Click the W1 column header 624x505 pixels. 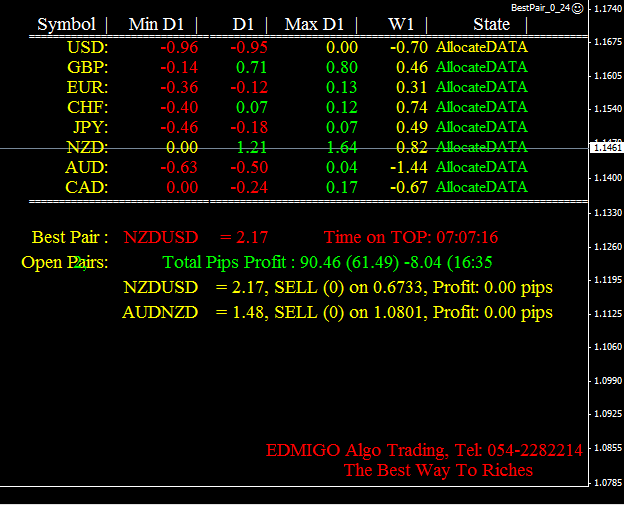coord(401,25)
